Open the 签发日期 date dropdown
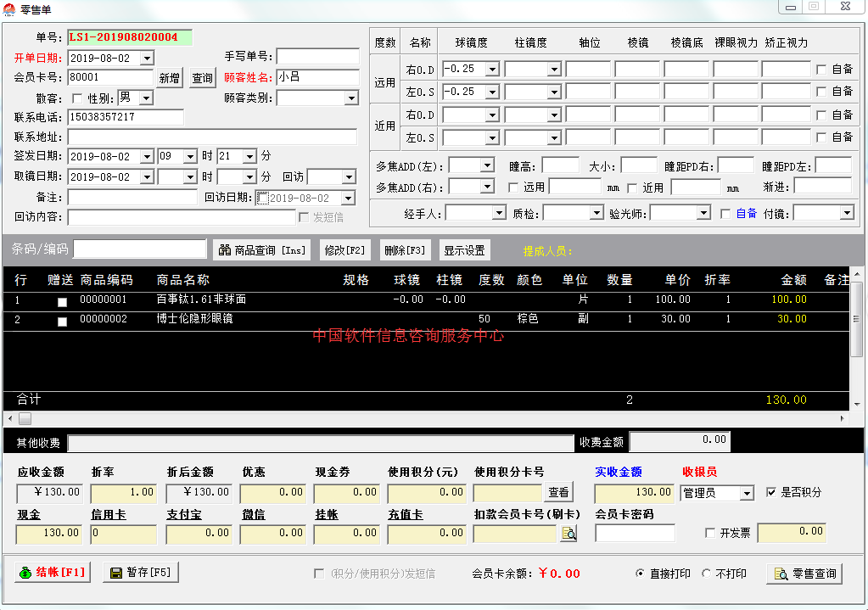The height and width of the screenshot is (610, 868). (147, 157)
